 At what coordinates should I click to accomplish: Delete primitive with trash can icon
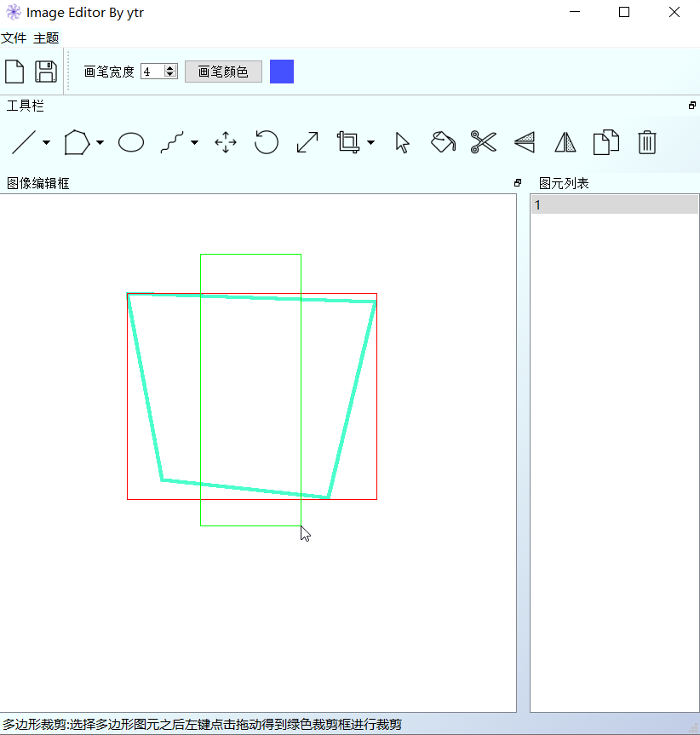pyautogui.click(x=646, y=142)
